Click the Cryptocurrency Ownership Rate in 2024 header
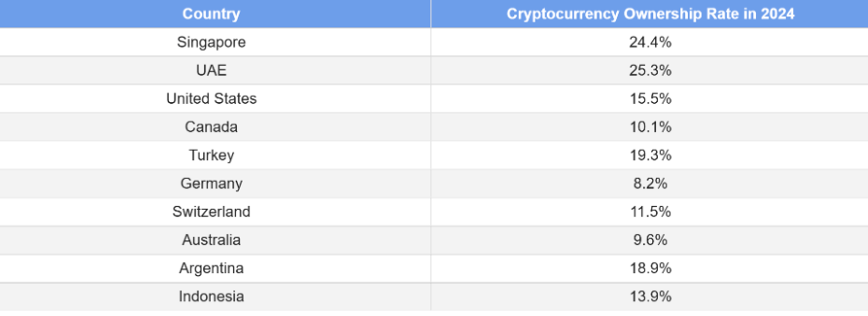868x316 pixels. pyautogui.click(x=650, y=14)
